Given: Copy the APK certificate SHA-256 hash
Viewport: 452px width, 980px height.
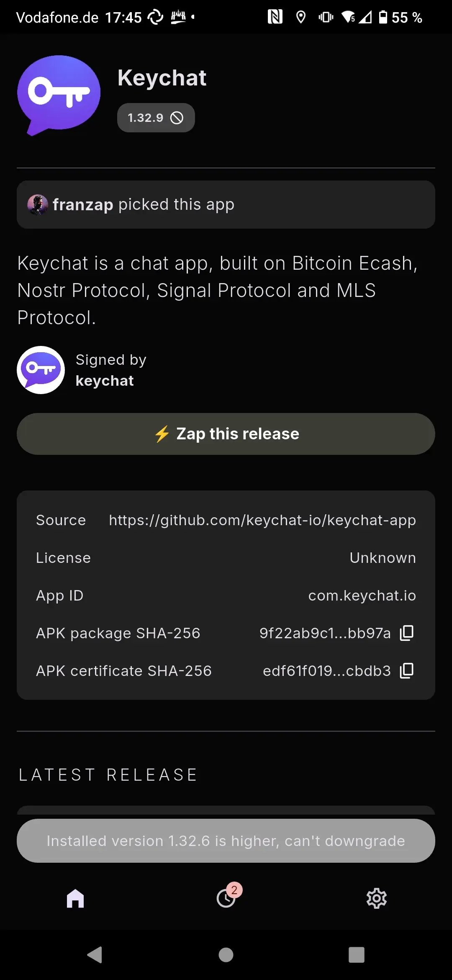Looking at the screenshot, I should pyautogui.click(x=407, y=671).
